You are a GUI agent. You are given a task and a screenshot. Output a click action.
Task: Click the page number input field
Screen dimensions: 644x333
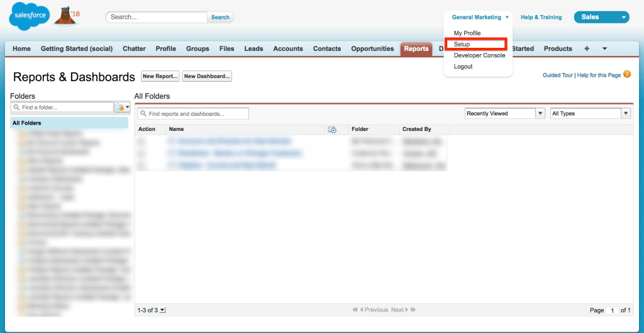coord(612,310)
